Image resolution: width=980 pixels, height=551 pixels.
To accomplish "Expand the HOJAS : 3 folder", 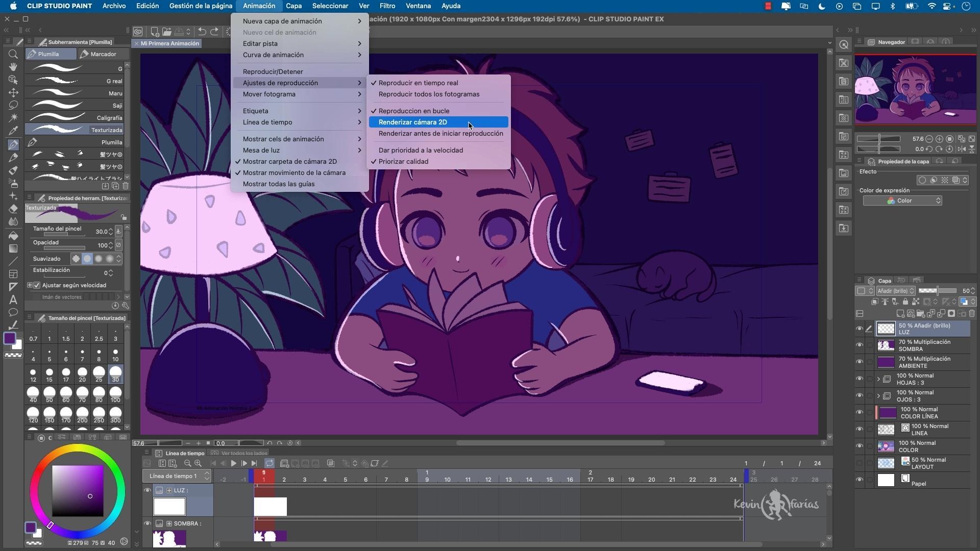I will [878, 379].
